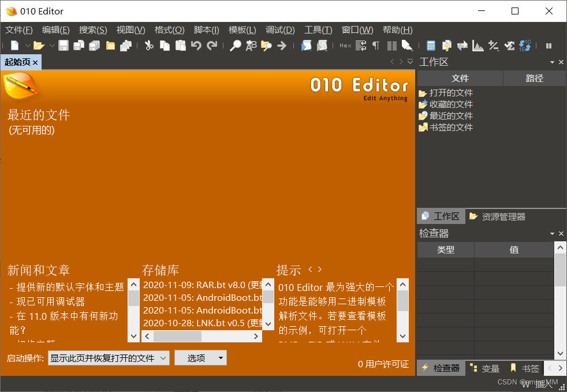Switch to the 资源管理器 tab

click(497, 216)
